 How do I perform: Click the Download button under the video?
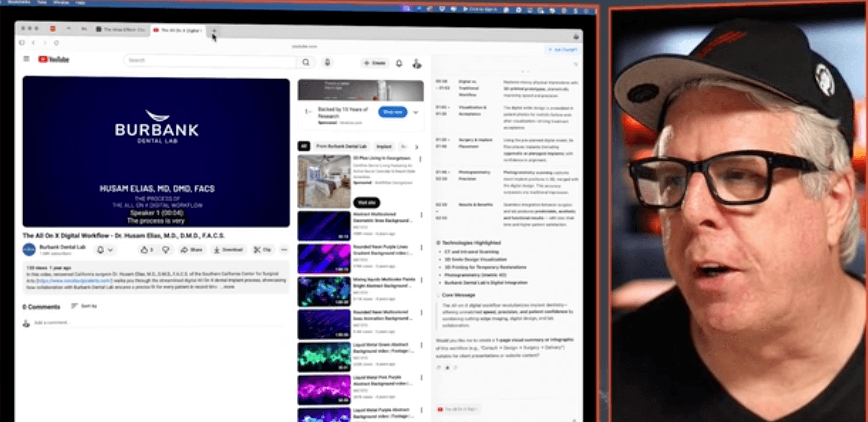coord(228,250)
